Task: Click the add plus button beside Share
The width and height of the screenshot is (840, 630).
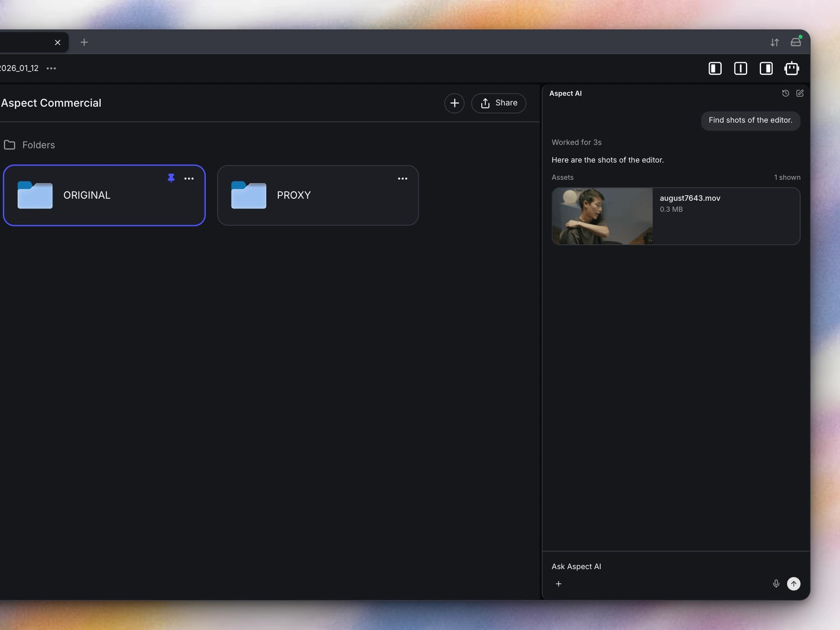Action: [454, 103]
